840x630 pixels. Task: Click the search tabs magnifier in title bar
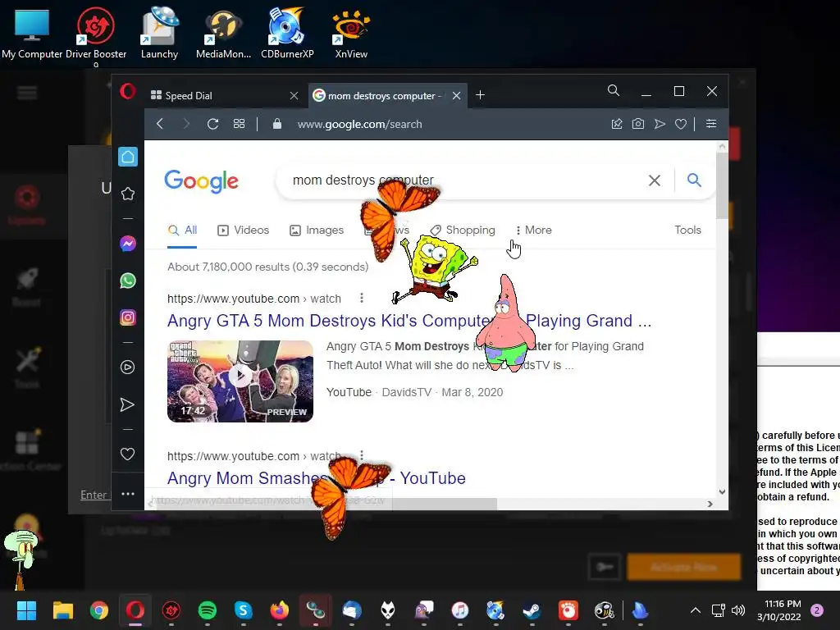click(x=614, y=90)
